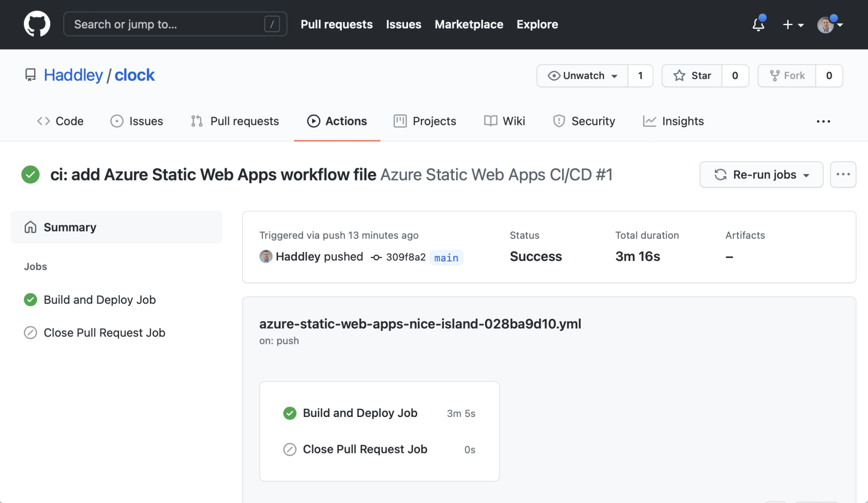Toggle Star on the clock repository
Image resolution: width=868 pixels, height=503 pixels.
[x=692, y=76]
